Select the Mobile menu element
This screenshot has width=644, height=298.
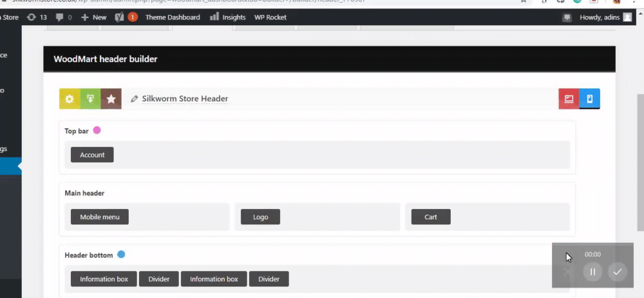[x=99, y=217]
